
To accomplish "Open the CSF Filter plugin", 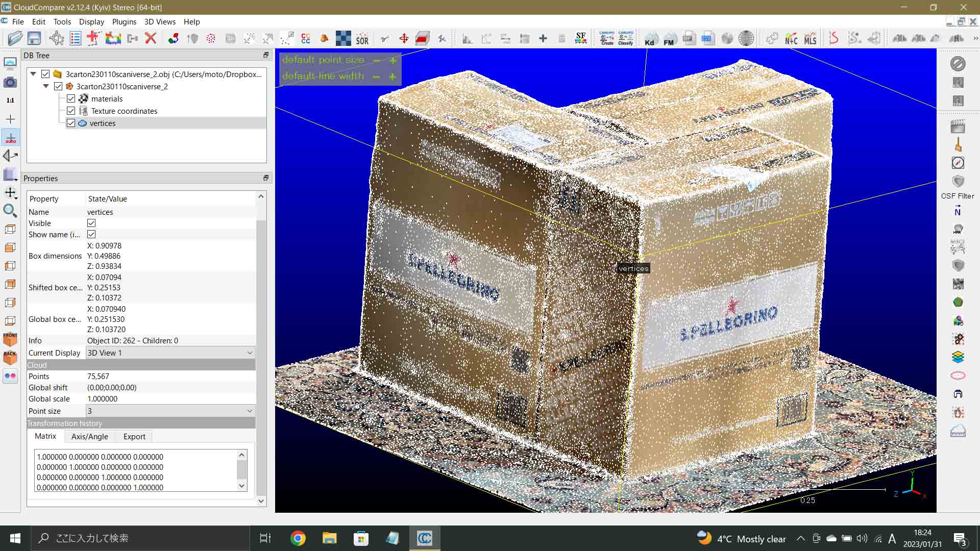I will click(958, 182).
